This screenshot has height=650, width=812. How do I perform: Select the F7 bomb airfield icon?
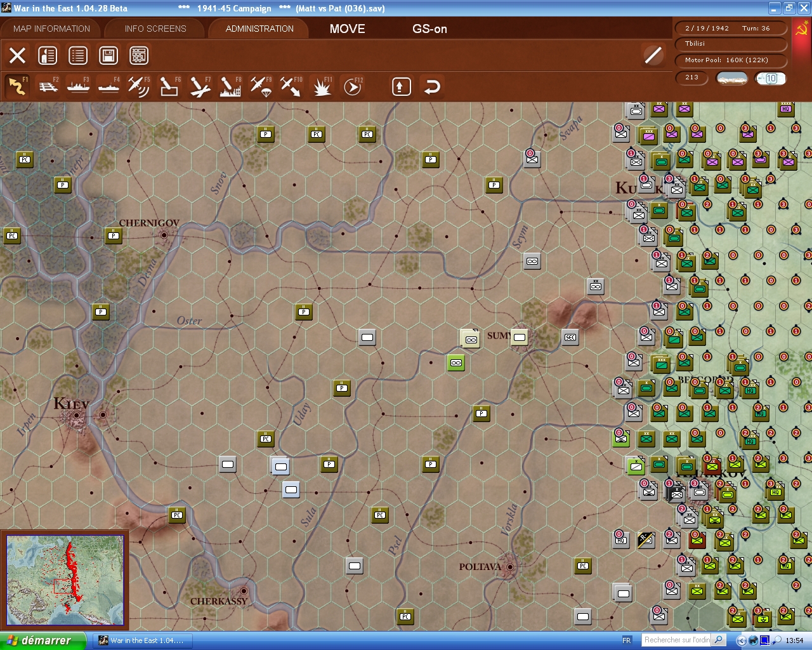click(200, 86)
